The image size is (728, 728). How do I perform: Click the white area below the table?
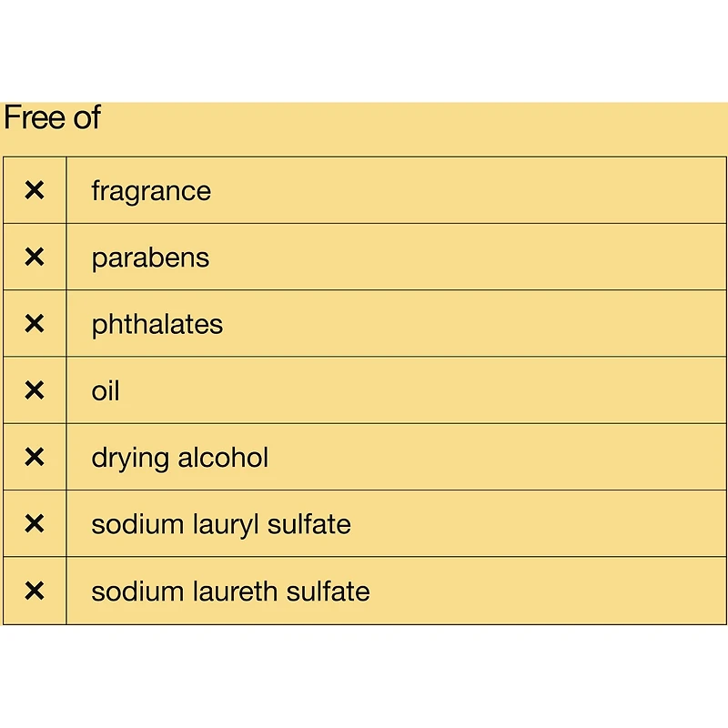pyautogui.click(x=364, y=678)
